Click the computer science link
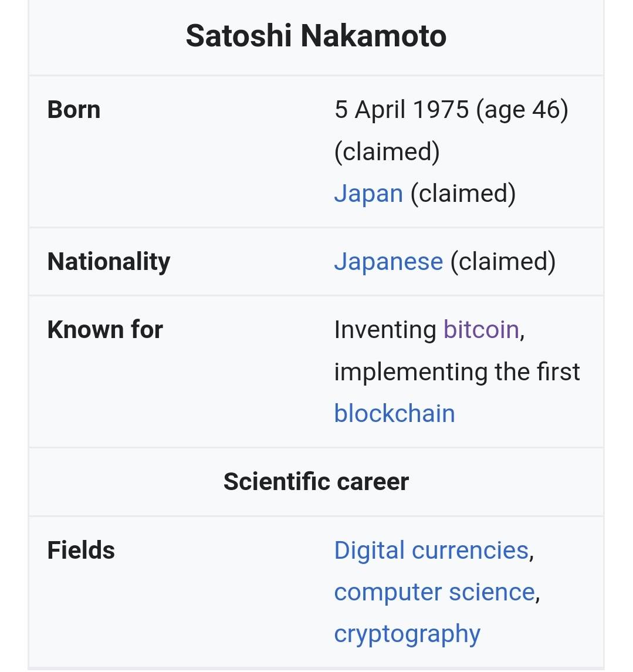This screenshot has width=633, height=672. tap(434, 592)
